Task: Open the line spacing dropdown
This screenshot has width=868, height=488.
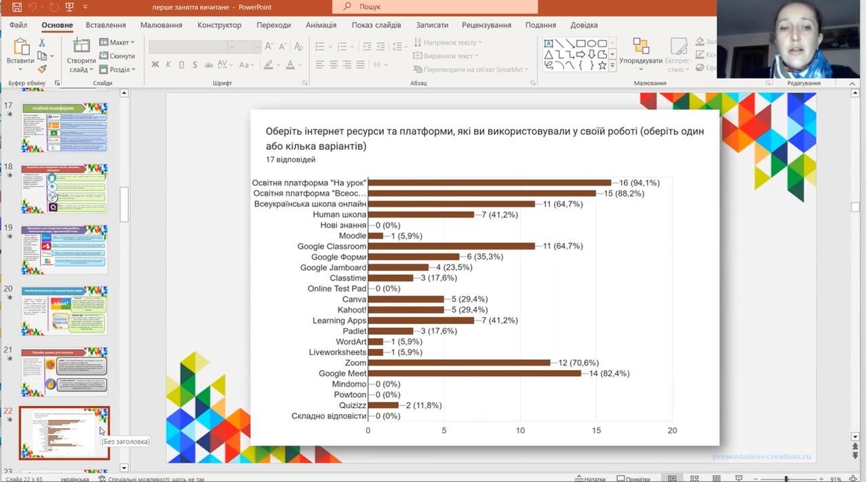Action: click(400, 47)
